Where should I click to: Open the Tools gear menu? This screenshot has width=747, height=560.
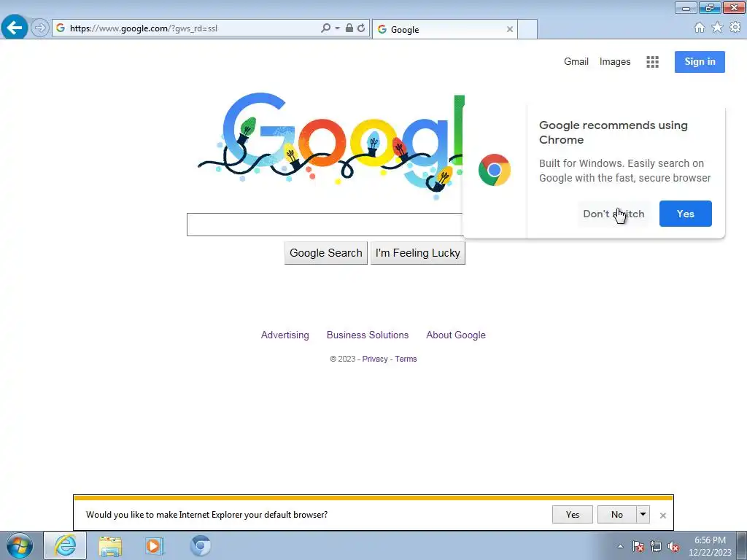[735, 27]
